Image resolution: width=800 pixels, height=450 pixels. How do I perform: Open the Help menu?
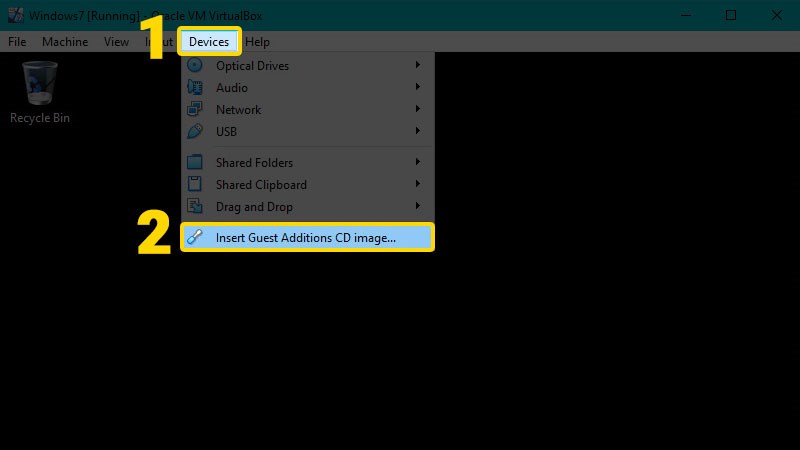coord(257,42)
